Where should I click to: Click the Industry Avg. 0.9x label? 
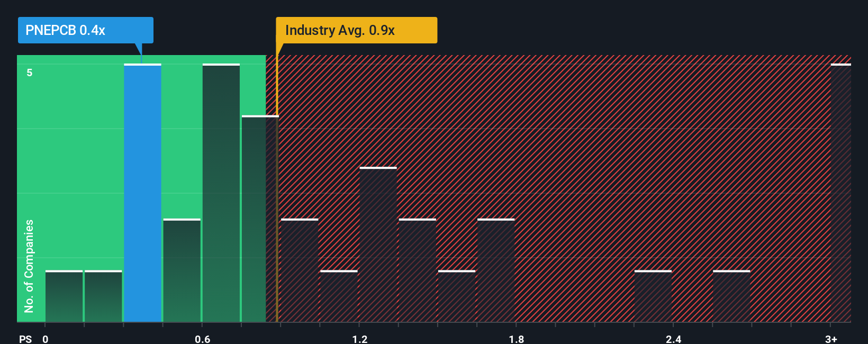pyautogui.click(x=356, y=30)
